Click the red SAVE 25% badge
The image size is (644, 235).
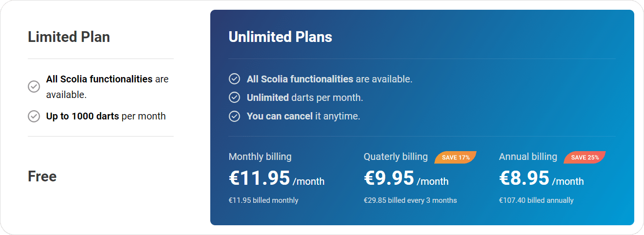(x=585, y=157)
